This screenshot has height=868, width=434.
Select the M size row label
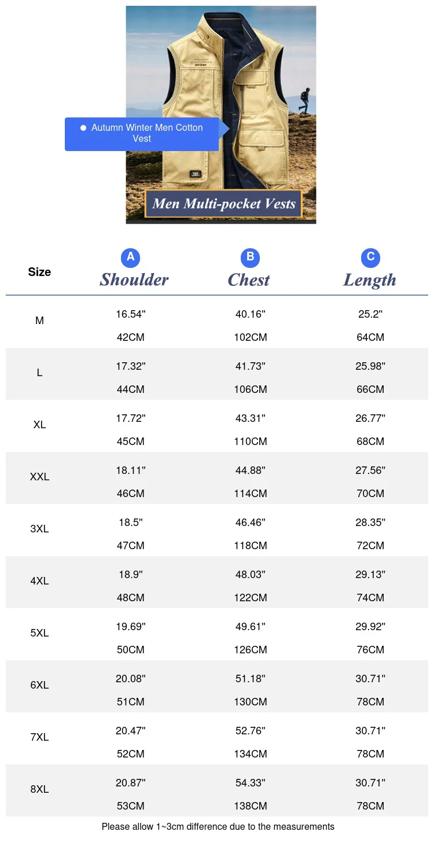tap(39, 321)
